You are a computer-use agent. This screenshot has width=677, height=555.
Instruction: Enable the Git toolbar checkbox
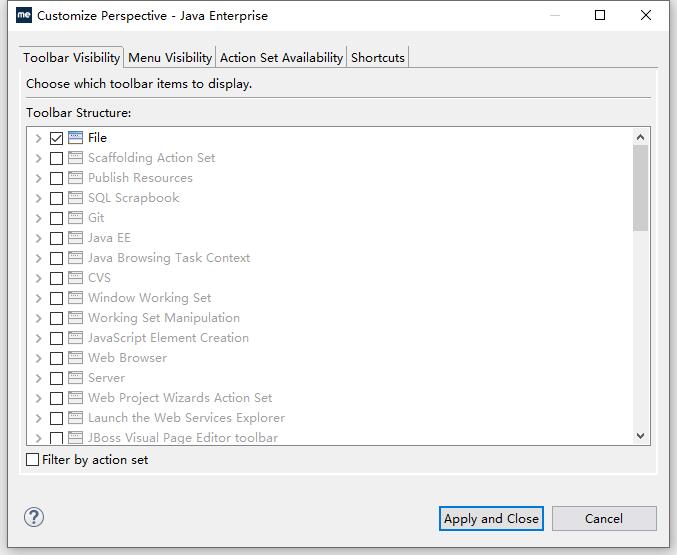click(x=56, y=218)
